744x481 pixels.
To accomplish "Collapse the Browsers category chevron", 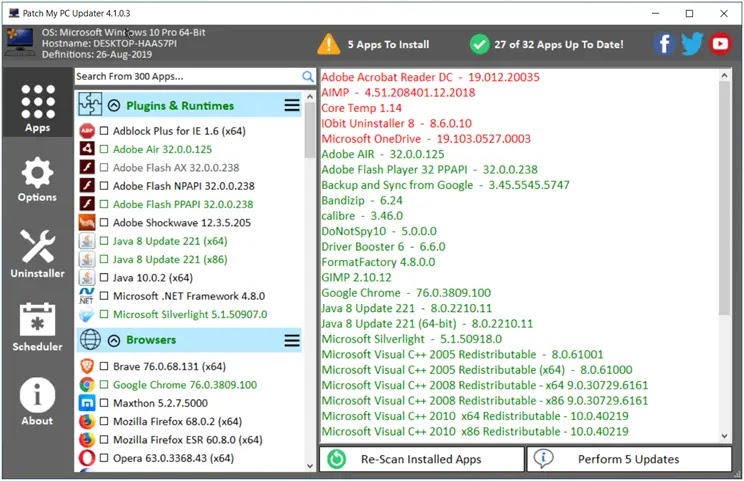I will (114, 340).
